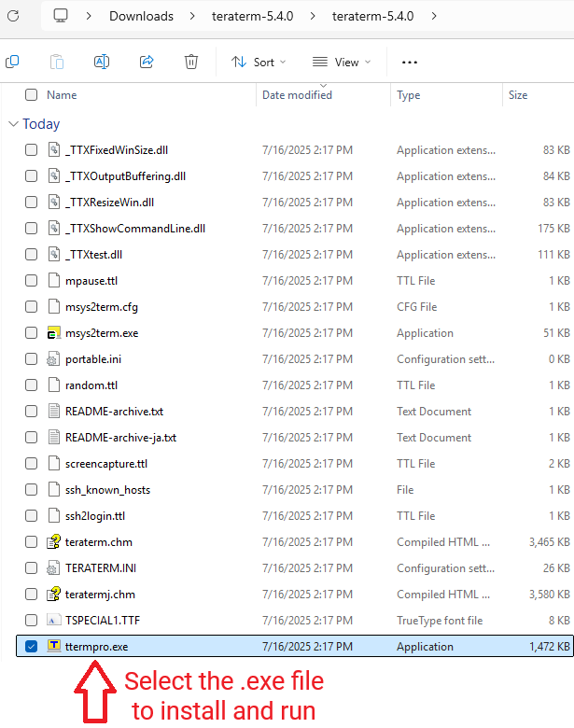Click the 3,465 KB size cell
The height and width of the screenshot is (728, 574).
coord(549,542)
